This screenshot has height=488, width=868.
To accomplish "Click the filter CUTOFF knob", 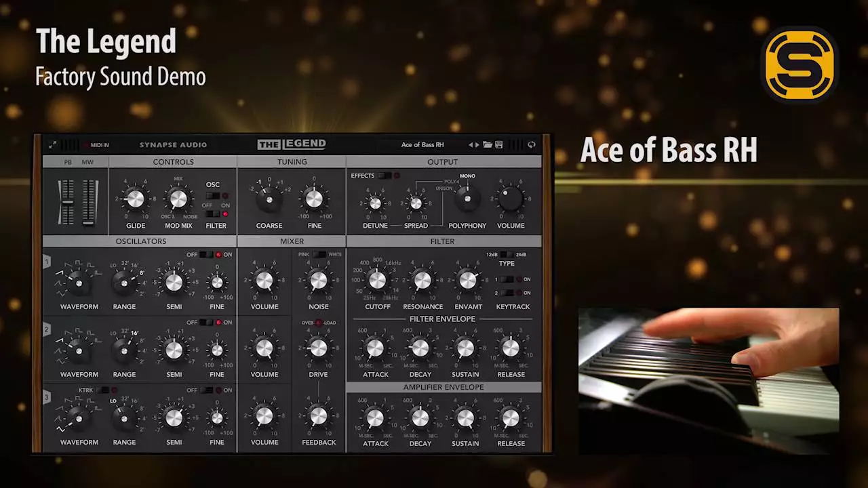I will click(377, 280).
